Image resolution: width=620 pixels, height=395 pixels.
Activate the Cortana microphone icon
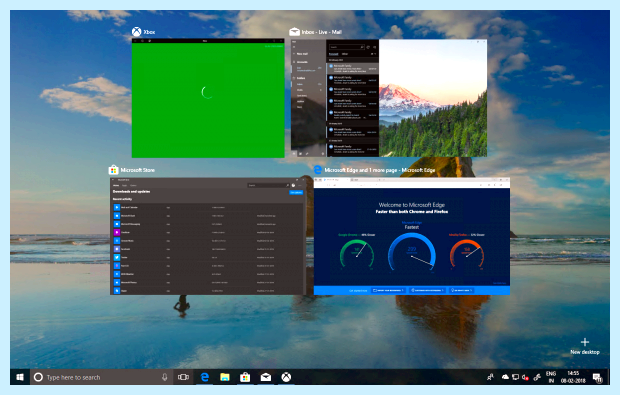pos(164,377)
